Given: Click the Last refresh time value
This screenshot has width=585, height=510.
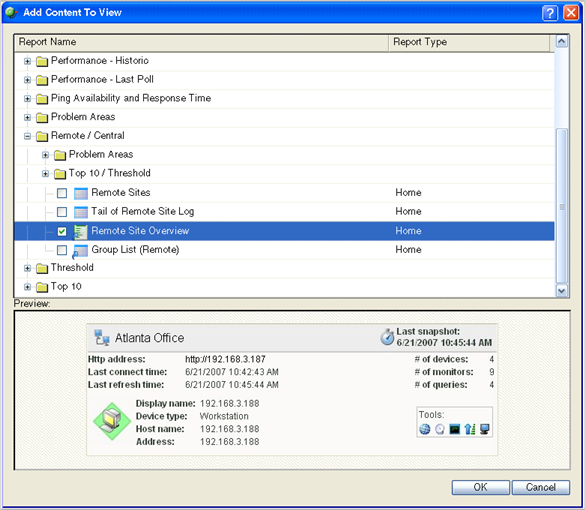Looking at the screenshot, I should coord(232,385).
